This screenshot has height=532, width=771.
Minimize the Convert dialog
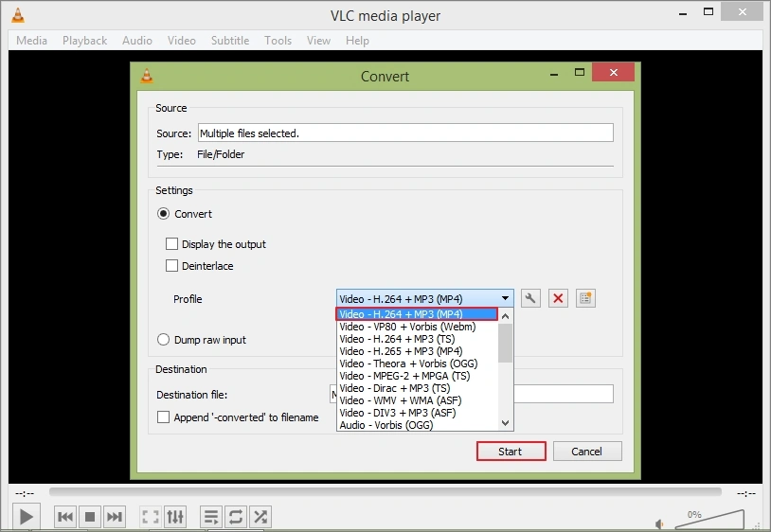[x=554, y=74]
